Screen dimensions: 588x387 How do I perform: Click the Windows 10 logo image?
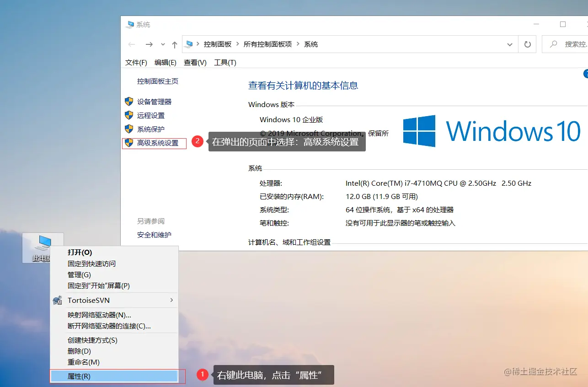[x=492, y=131]
